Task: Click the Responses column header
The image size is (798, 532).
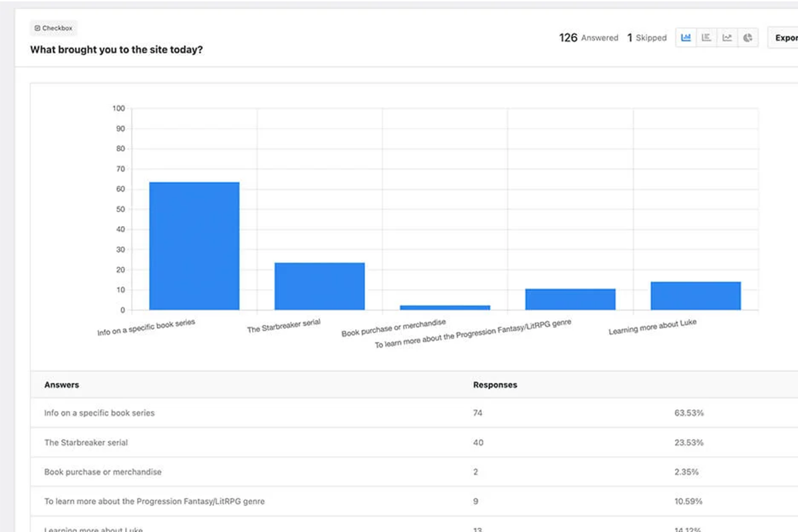Action: [495, 385]
